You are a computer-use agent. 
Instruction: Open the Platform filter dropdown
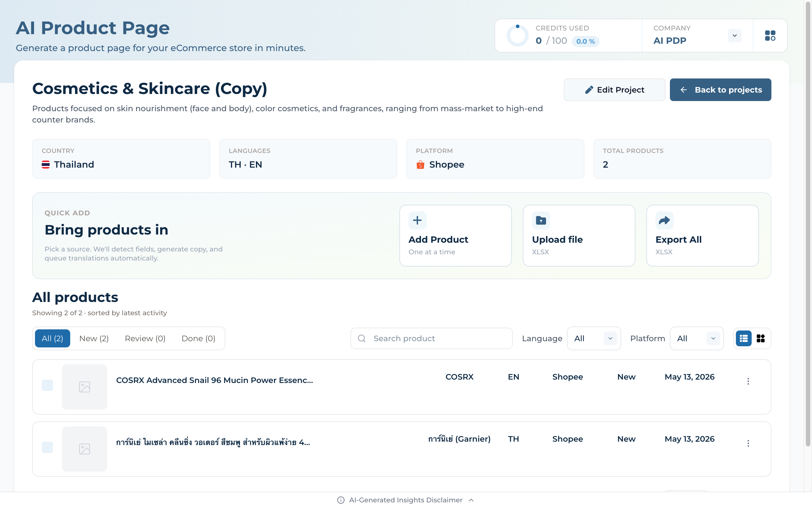point(697,338)
